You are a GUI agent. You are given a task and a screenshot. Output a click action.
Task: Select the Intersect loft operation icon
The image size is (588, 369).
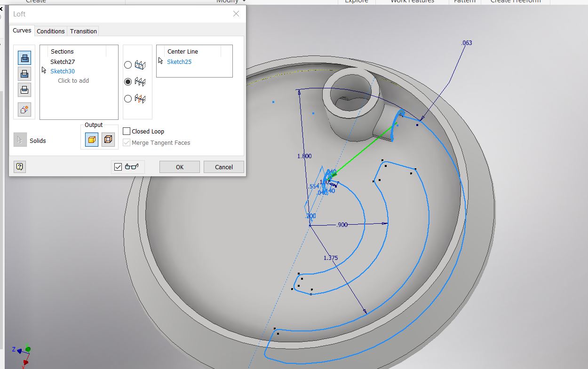point(24,89)
